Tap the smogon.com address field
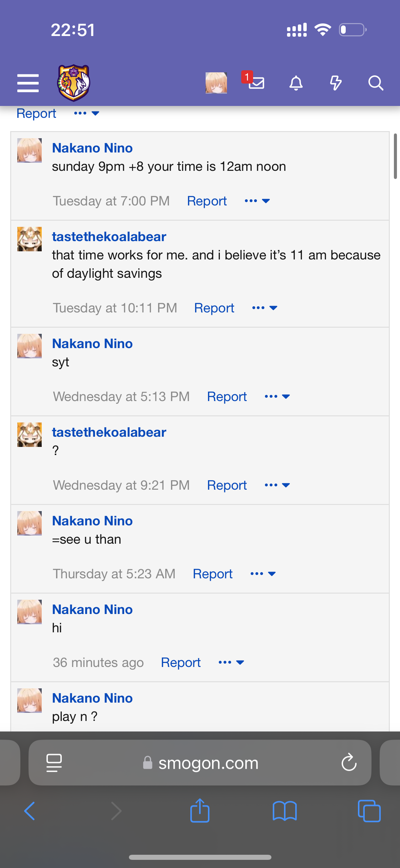Viewport: 400px width, 868px height. click(x=208, y=763)
